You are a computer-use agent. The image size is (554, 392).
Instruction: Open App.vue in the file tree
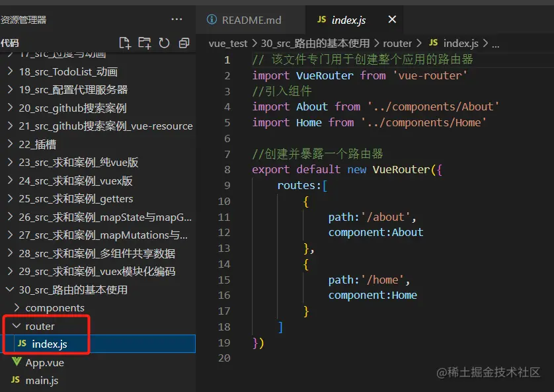[98, 362]
